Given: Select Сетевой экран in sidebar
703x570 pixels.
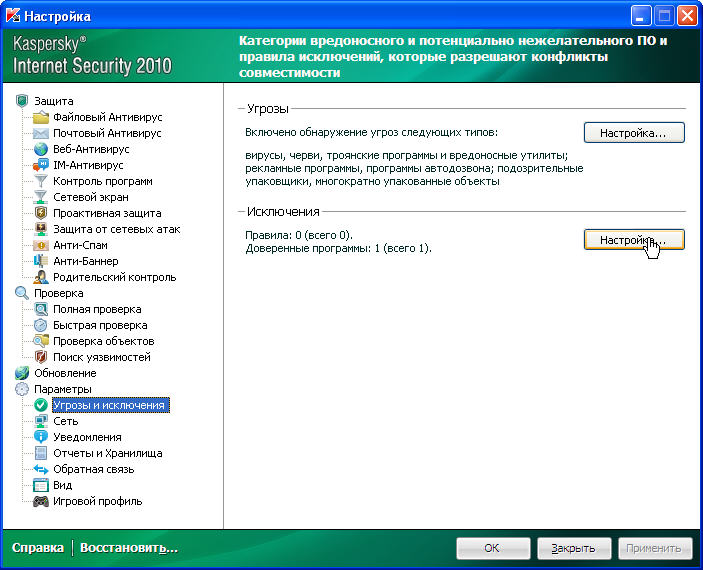Looking at the screenshot, I should click(x=91, y=197).
